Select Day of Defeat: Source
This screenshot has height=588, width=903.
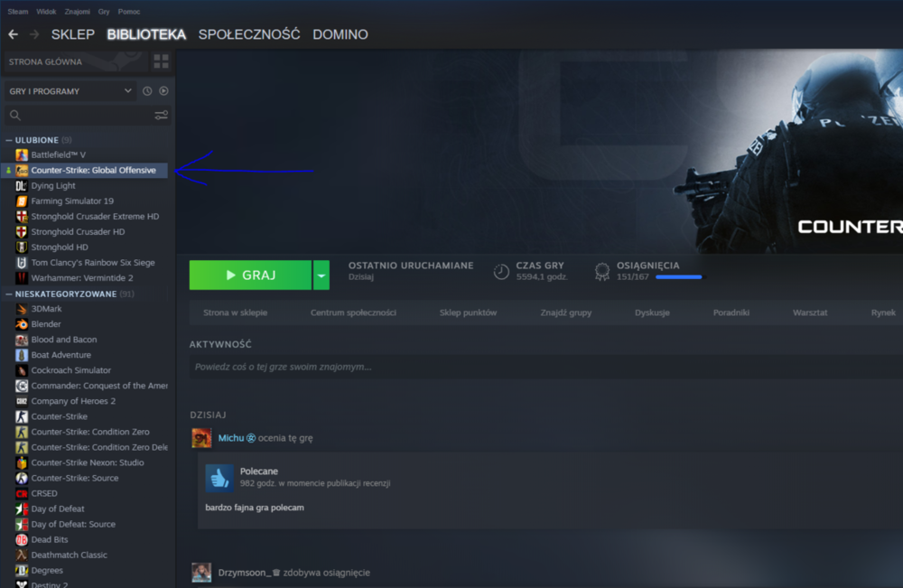tap(73, 524)
